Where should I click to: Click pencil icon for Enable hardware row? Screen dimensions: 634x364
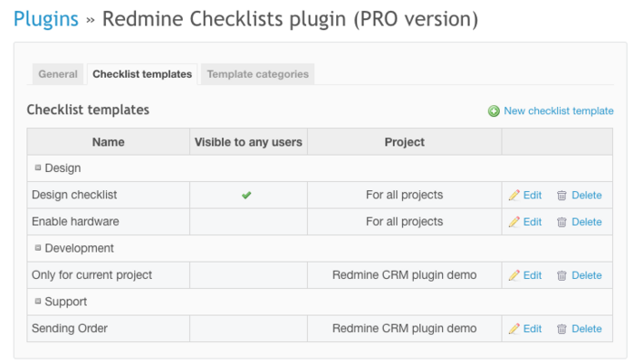pos(514,222)
